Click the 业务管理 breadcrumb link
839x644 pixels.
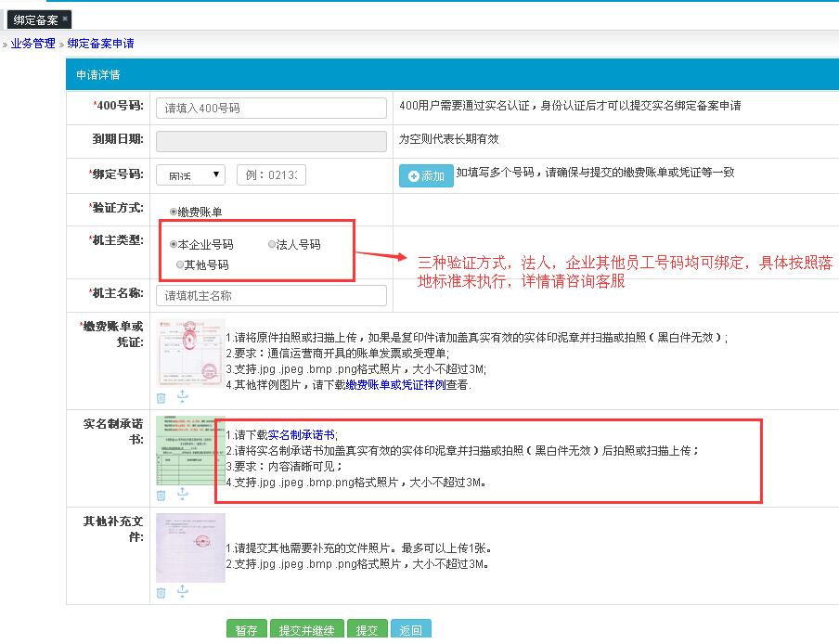(x=32, y=44)
